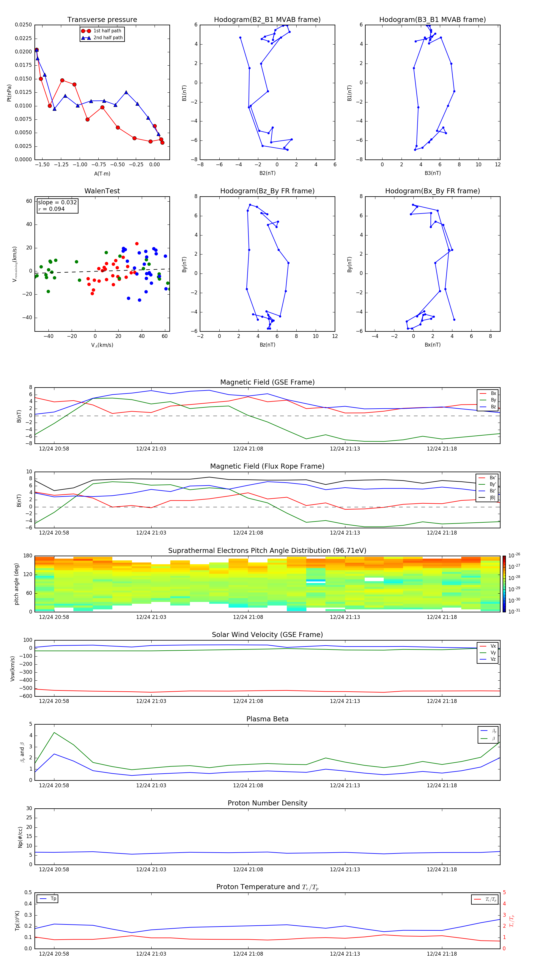Click the 'Vz' legend entry
The width and height of the screenshot is (535, 980).
[488, 659]
